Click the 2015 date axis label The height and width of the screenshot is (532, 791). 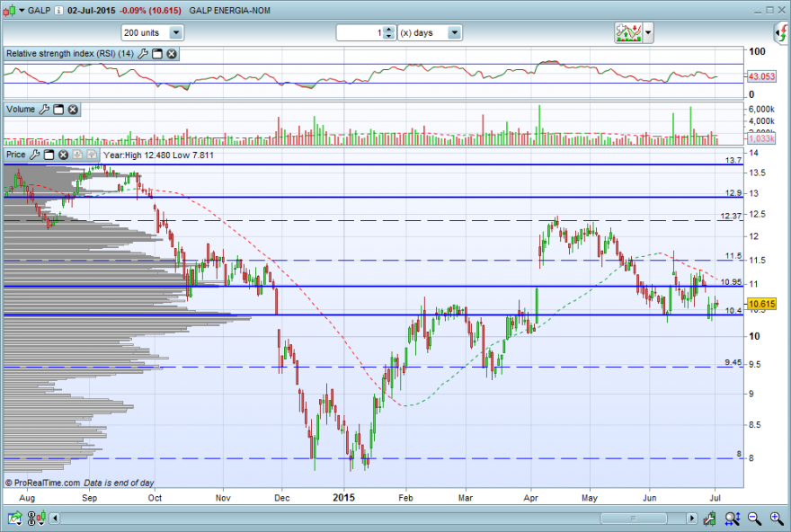[x=343, y=498]
